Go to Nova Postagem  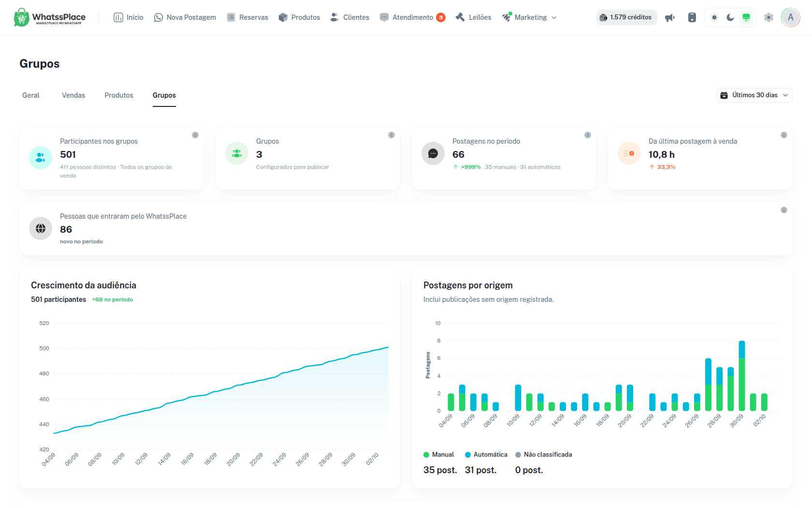[x=185, y=17]
